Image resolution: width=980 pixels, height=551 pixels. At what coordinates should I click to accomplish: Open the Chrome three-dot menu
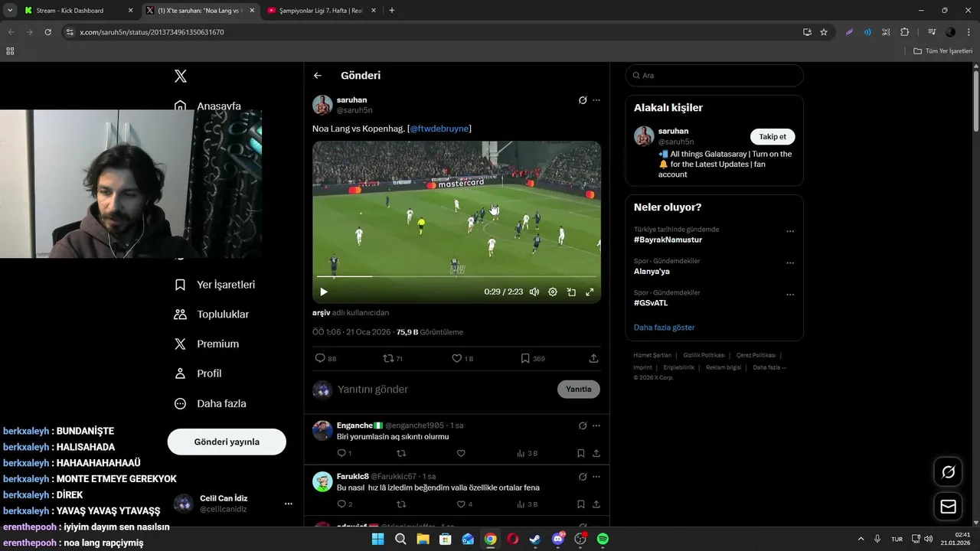969,32
